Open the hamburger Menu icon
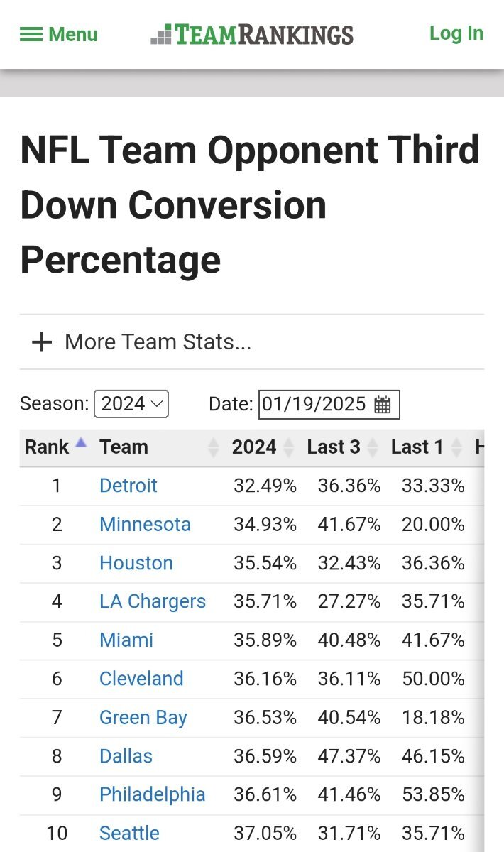This screenshot has width=504, height=852. point(31,34)
